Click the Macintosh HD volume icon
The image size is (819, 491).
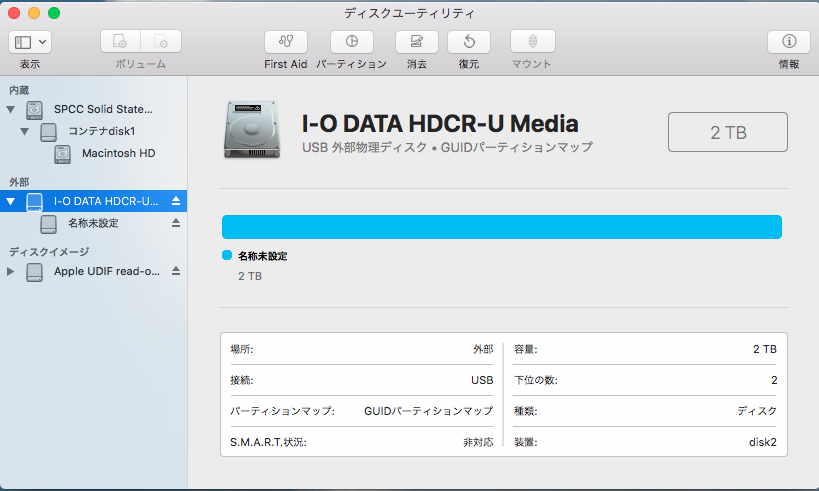(x=63, y=155)
